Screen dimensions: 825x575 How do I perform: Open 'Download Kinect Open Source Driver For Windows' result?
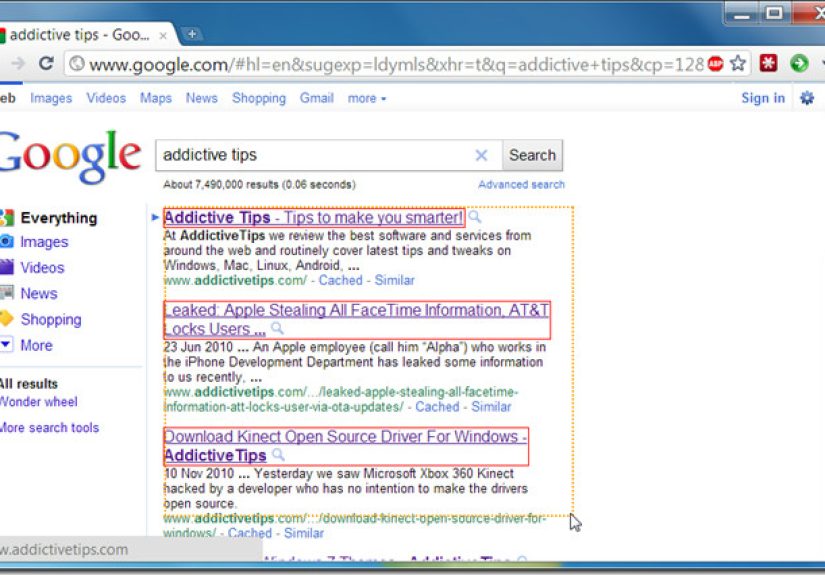point(345,446)
